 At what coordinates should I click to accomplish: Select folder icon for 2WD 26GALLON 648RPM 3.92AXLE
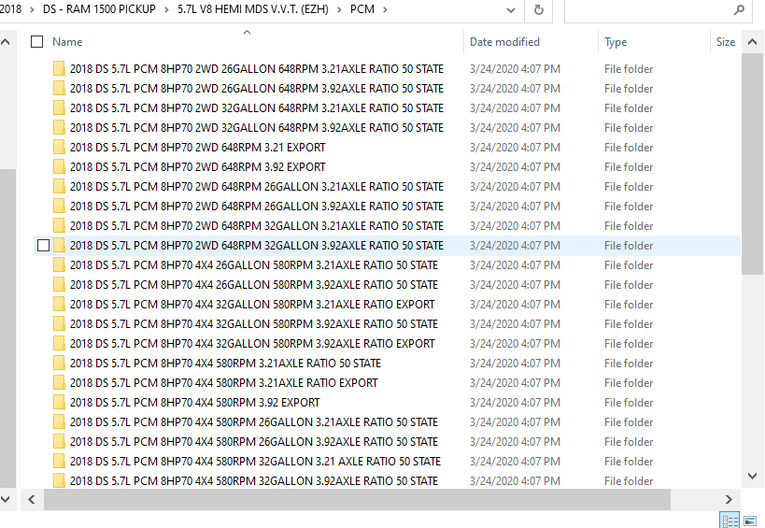coord(59,88)
